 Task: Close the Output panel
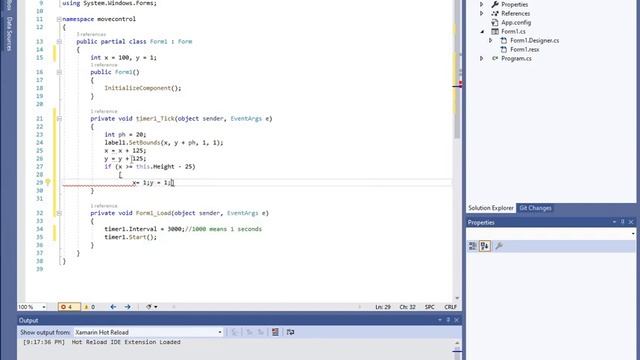[x=456, y=320]
